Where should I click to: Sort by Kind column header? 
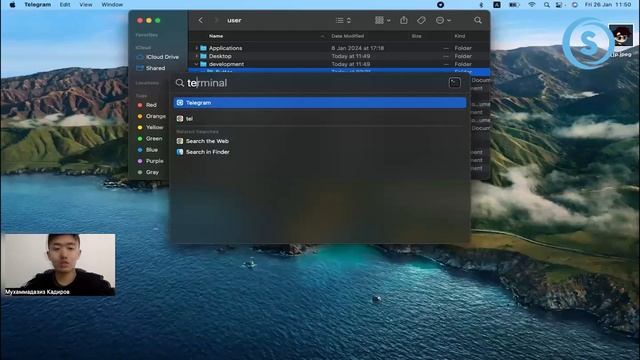tap(460, 36)
